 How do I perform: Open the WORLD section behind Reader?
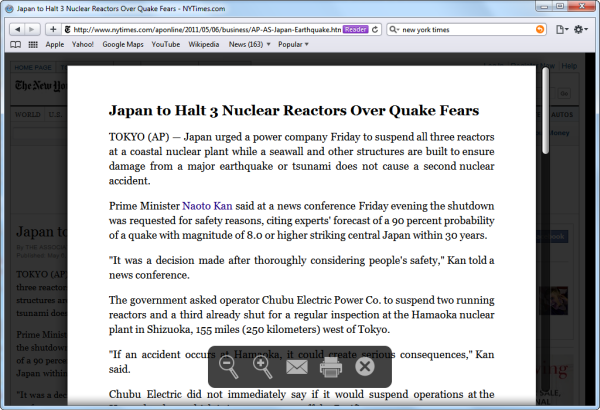[28, 114]
